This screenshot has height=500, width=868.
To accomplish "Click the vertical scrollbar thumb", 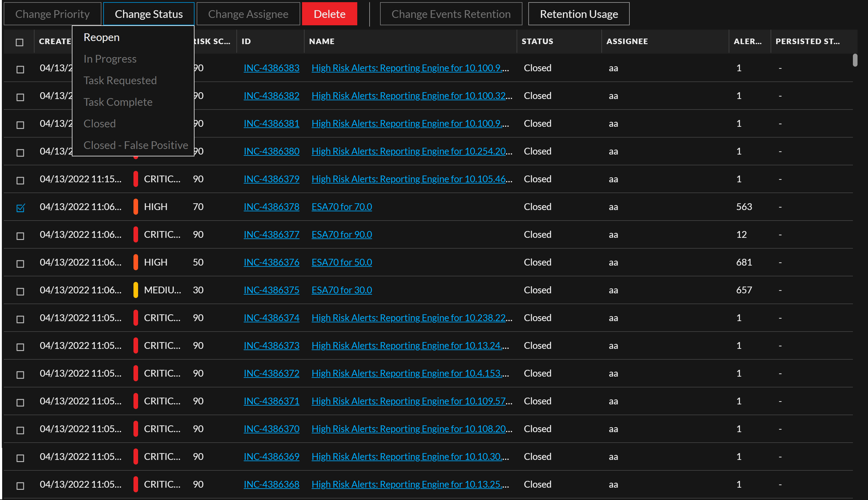I will click(855, 60).
